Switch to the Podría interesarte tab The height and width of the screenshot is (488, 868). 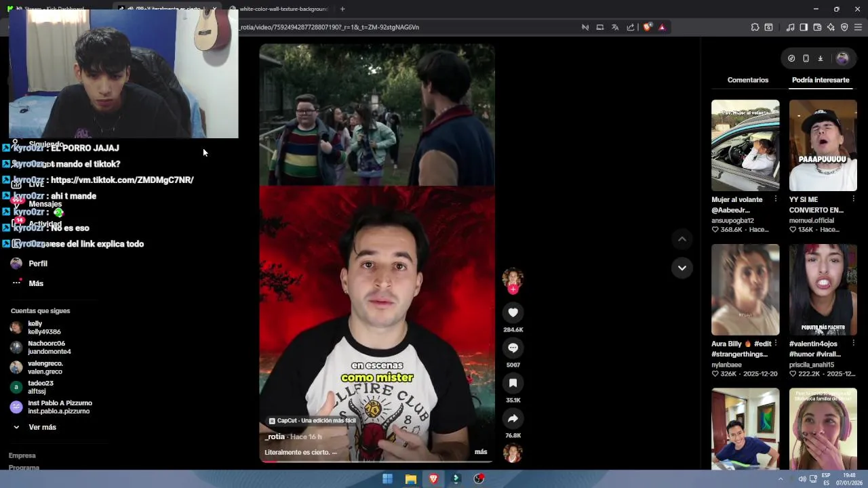pyautogui.click(x=821, y=80)
